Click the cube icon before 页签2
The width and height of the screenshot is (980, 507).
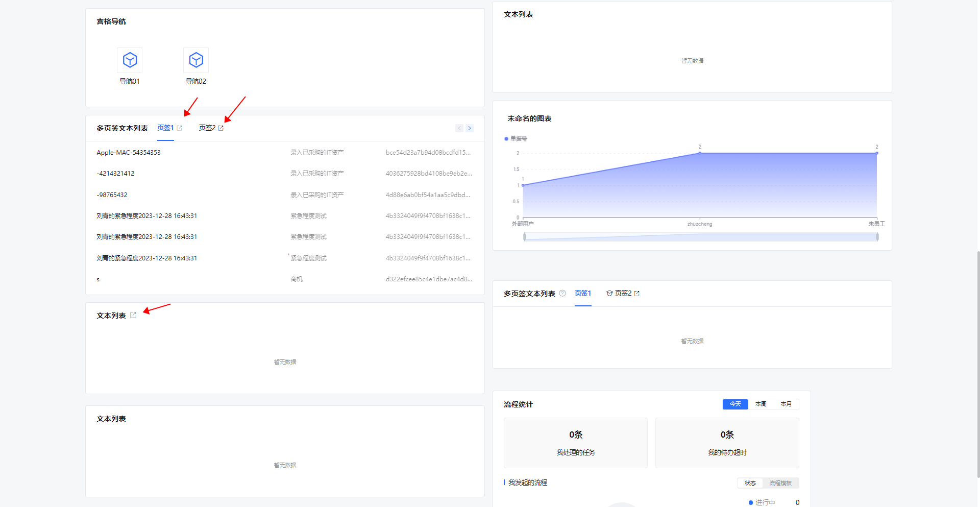[x=609, y=293]
